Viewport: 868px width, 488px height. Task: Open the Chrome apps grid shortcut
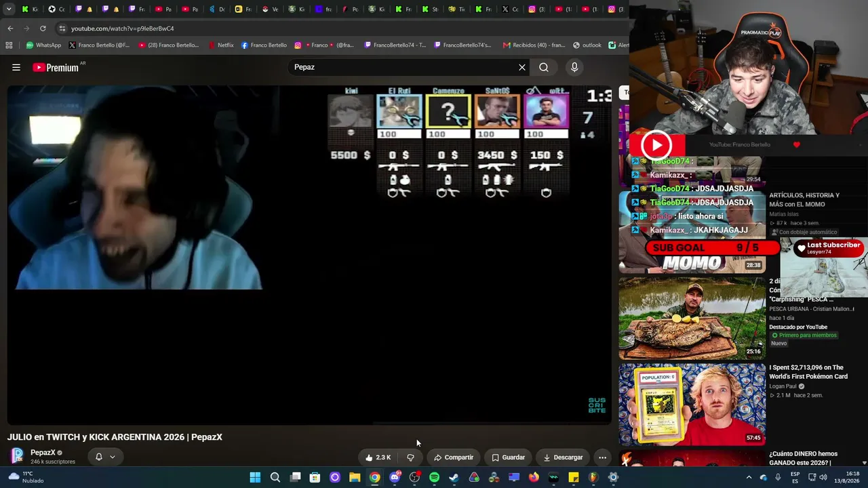[9, 45]
